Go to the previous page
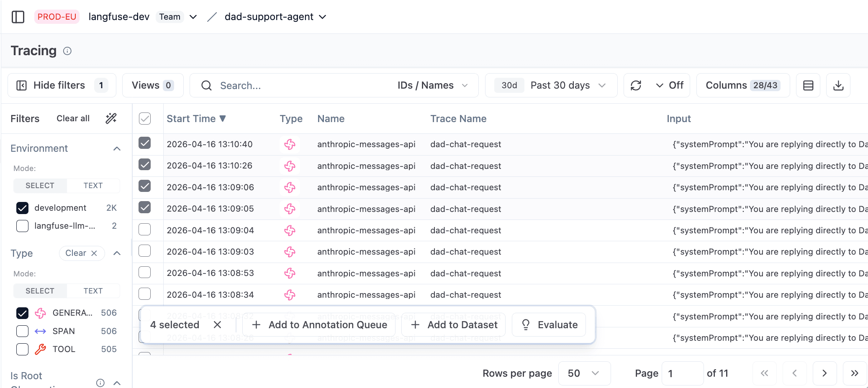Viewport: 868px width, 388px height. pos(794,373)
